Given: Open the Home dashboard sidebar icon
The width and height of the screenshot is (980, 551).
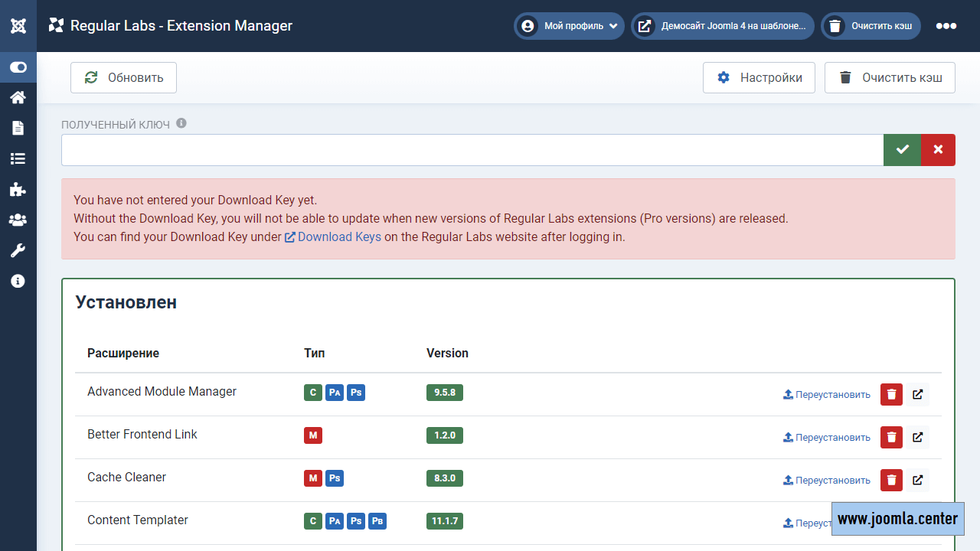Looking at the screenshot, I should [x=18, y=97].
